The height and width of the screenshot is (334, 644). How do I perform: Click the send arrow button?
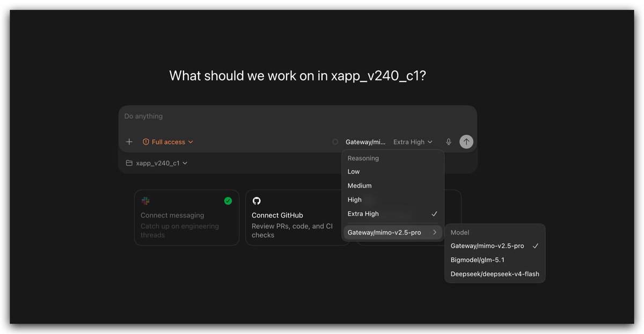click(x=466, y=142)
